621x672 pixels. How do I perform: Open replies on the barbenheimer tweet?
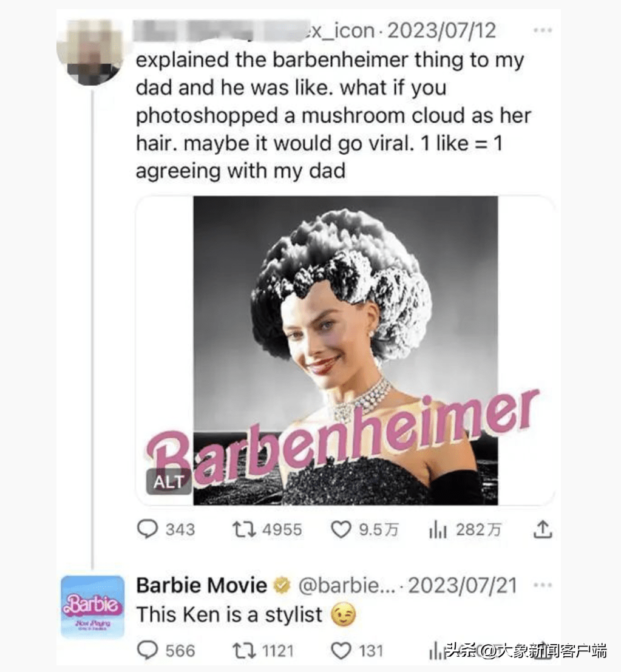pyautogui.click(x=166, y=529)
